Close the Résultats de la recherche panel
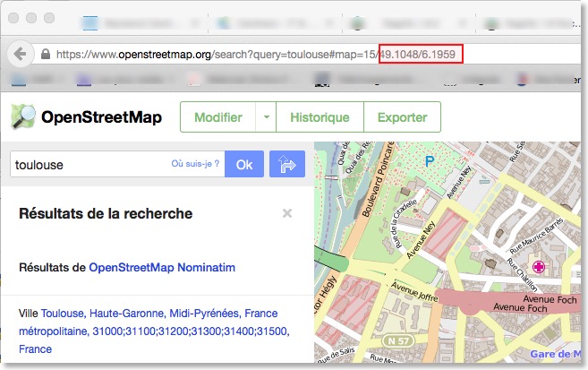 tap(287, 213)
